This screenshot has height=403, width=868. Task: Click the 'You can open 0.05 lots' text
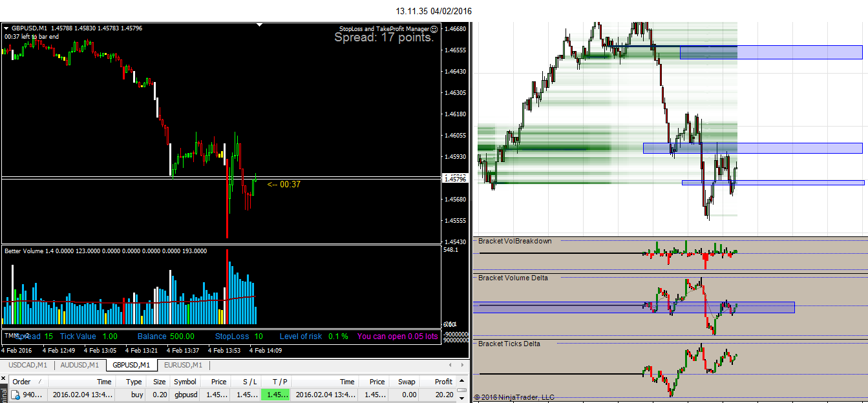[397, 336]
